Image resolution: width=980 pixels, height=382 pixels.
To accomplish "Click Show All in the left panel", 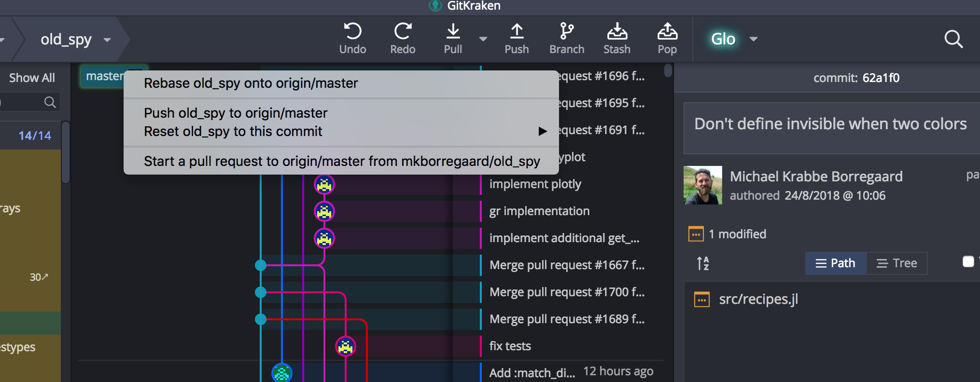I will click(32, 78).
